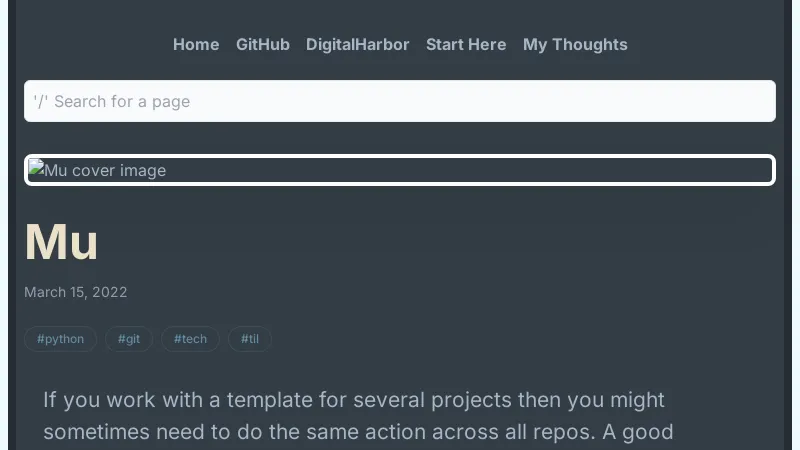Open the My Thoughts nav link

click(x=575, y=44)
